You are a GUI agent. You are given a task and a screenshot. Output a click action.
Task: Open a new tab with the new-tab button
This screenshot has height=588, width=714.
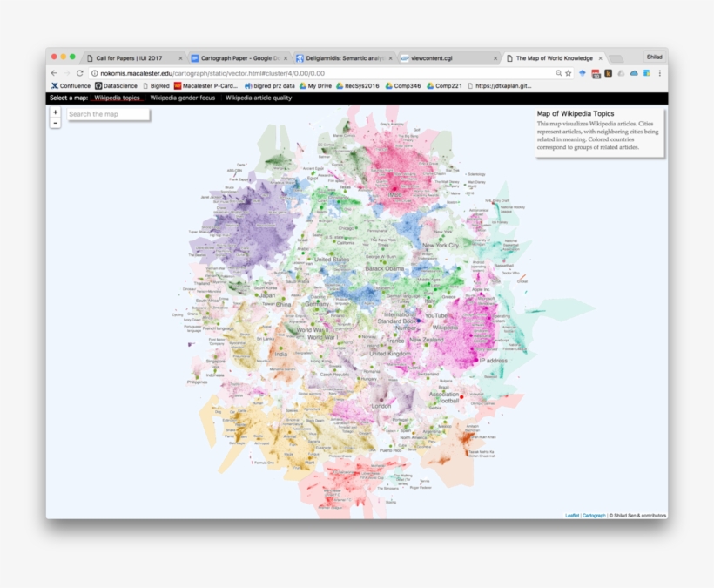click(x=616, y=58)
